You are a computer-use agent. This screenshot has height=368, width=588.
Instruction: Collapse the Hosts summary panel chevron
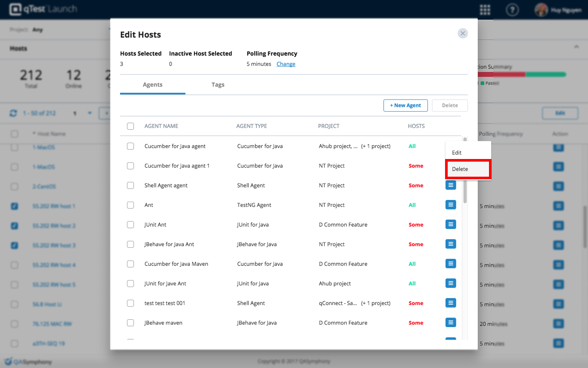(x=576, y=47)
